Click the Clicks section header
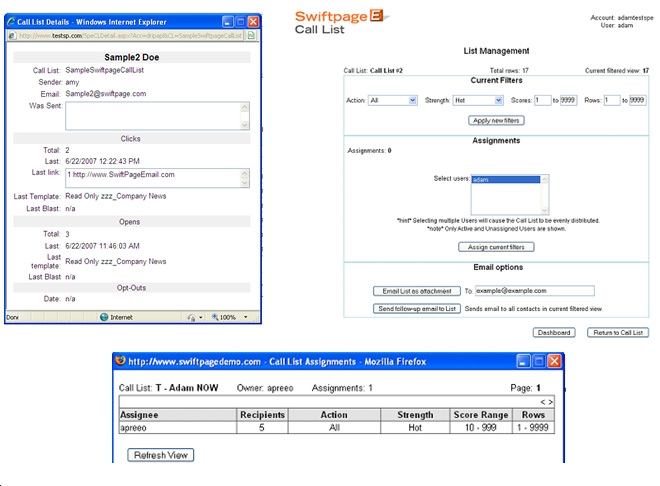This screenshot has width=660, height=486. point(130,138)
